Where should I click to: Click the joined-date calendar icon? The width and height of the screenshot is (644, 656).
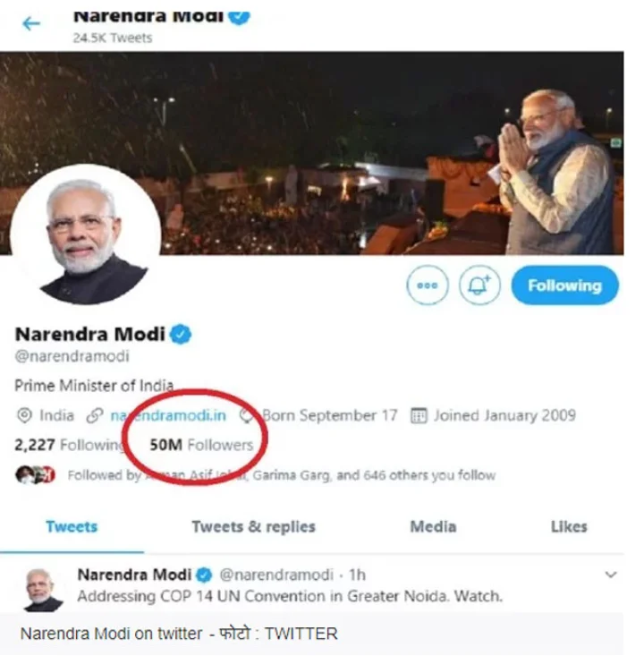[418, 415]
